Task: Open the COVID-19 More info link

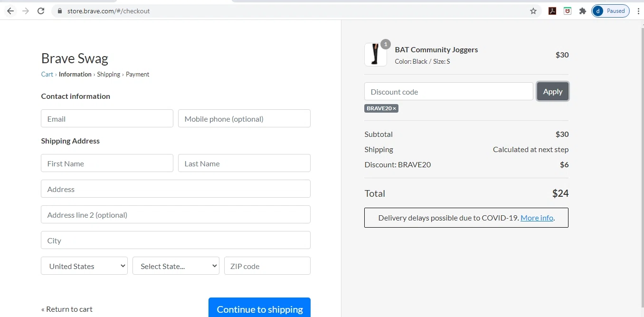Action: (537, 218)
